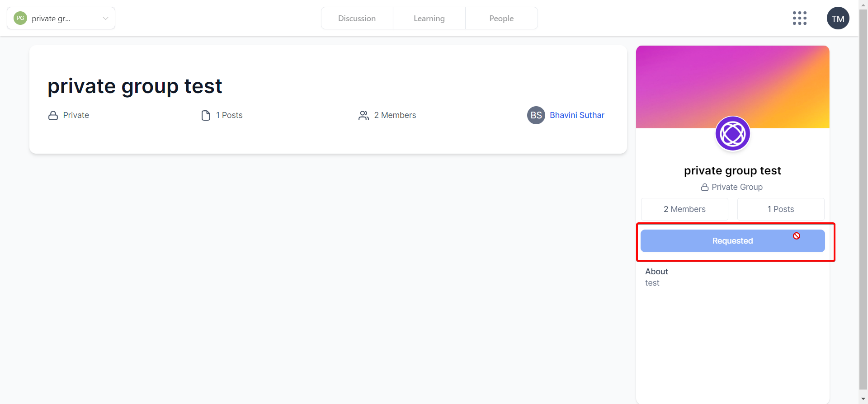Switch to the Discussion tab
The width and height of the screenshot is (868, 404).
pyautogui.click(x=357, y=18)
